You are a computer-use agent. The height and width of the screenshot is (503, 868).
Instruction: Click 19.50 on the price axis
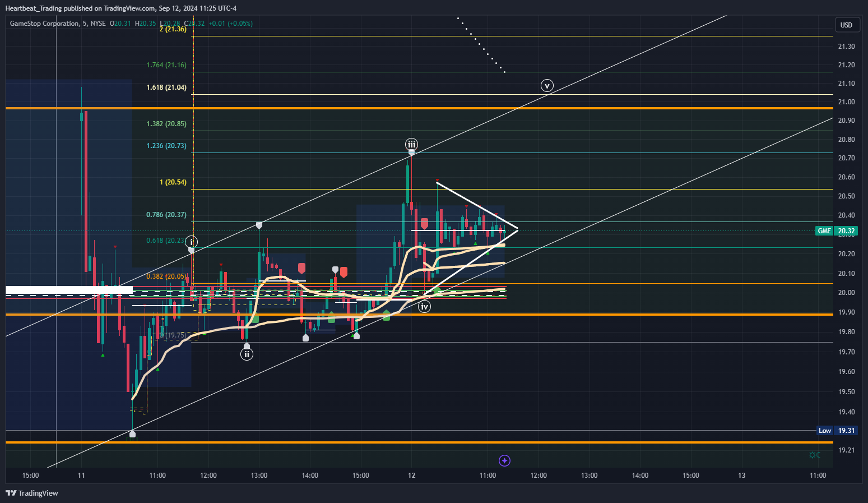coord(846,392)
